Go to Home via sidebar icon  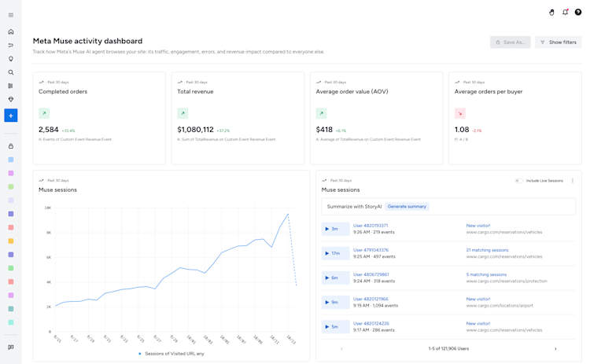point(11,31)
